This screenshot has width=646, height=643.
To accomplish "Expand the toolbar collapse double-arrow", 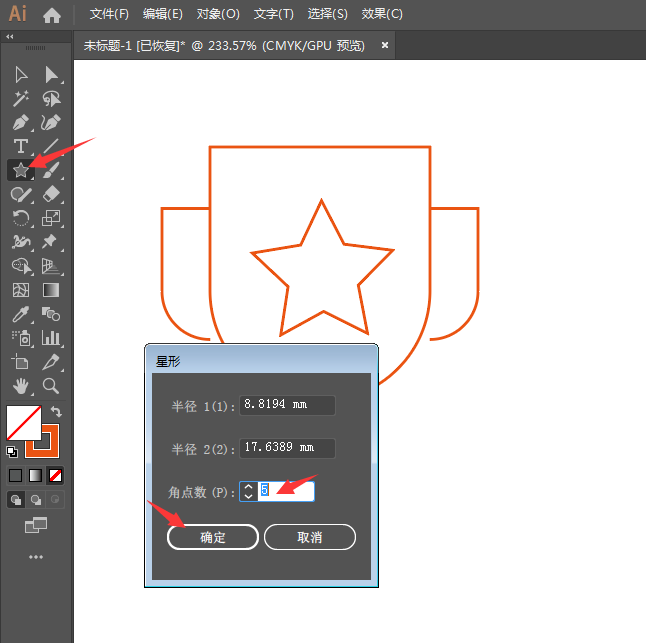I will coord(10,37).
